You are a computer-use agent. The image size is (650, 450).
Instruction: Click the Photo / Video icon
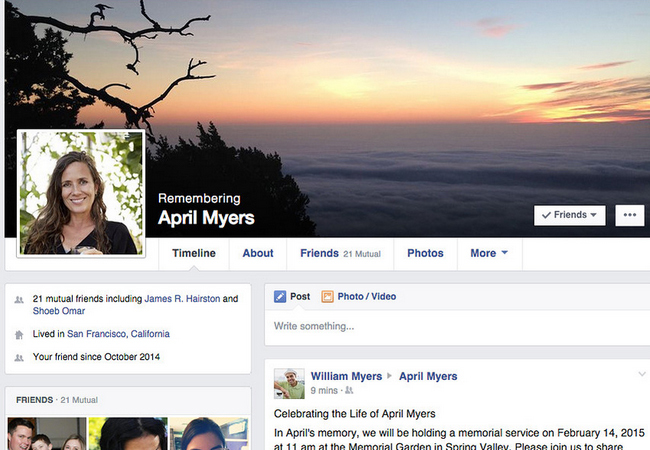[327, 297]
